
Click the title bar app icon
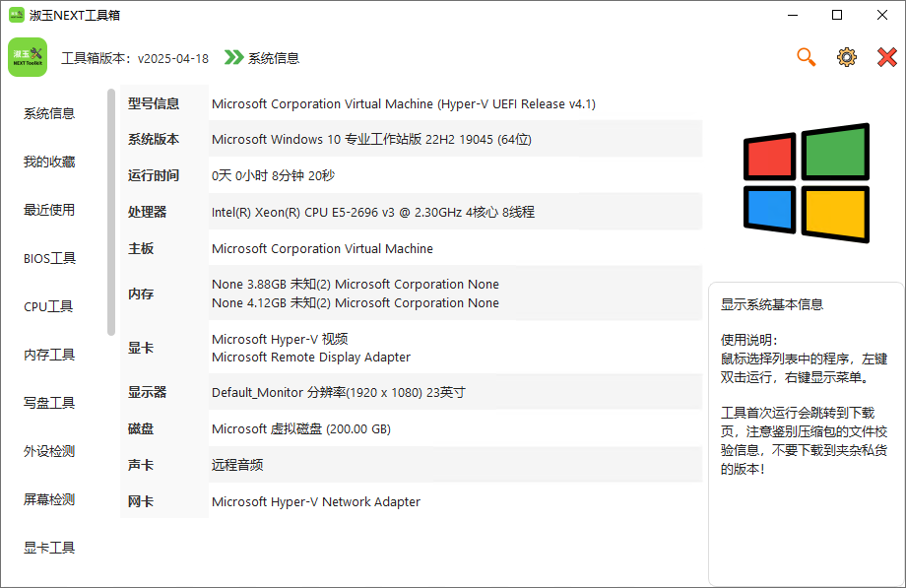(17, 15)
